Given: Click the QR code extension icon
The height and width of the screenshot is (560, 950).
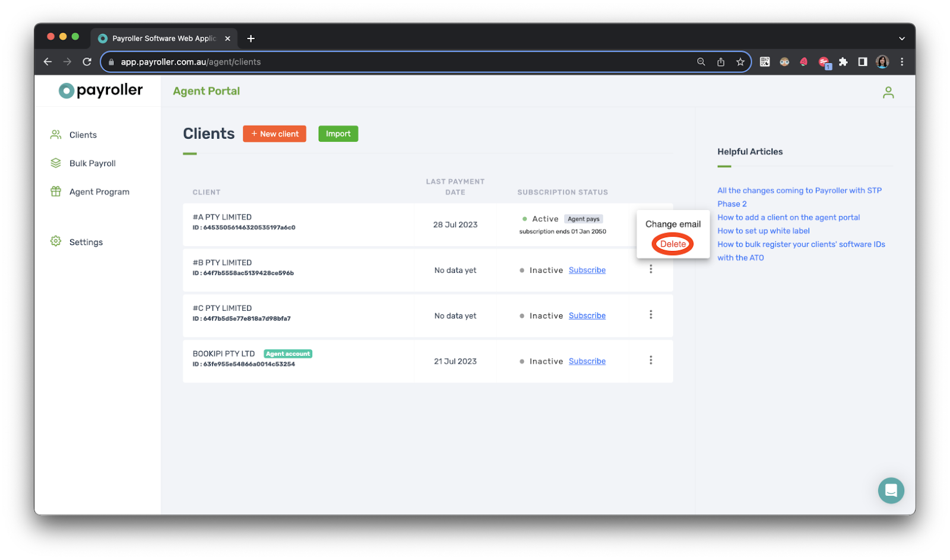Looking at the screenshot, I should point(765,62).
